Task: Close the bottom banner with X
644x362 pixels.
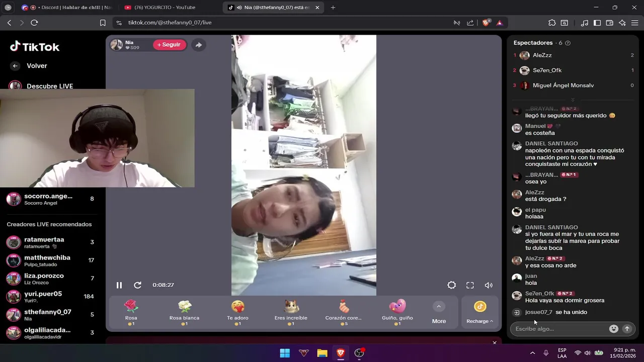Action: pyautogui.click(x=495, y=342)
